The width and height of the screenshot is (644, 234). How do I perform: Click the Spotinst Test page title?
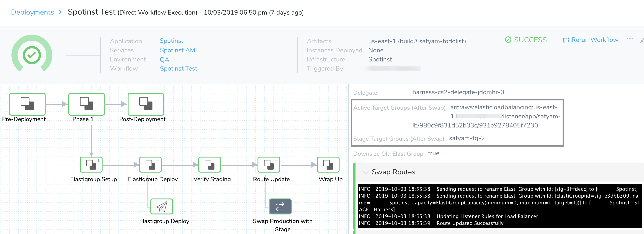(x=92, y=12)
